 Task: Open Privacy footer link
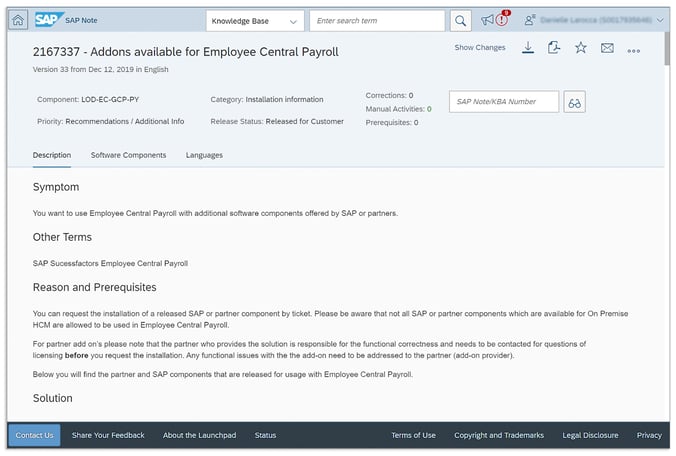click(649, 435)
